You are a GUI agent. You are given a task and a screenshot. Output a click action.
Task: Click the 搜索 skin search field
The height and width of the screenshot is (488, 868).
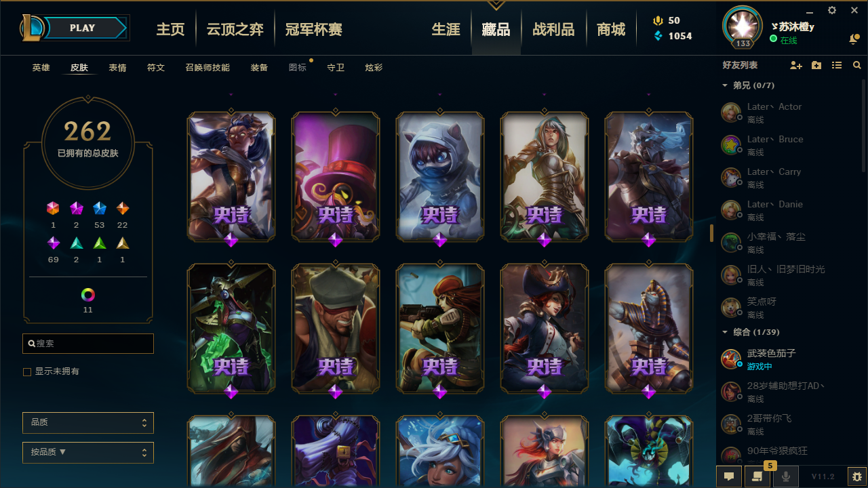88,344
